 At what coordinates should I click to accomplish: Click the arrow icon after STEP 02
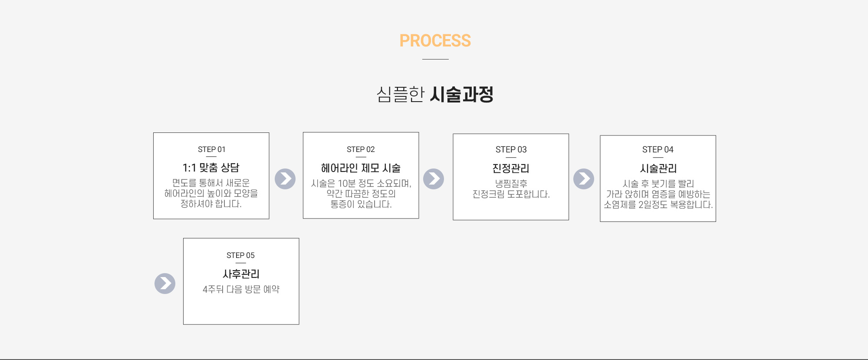[x=434, y=179]
